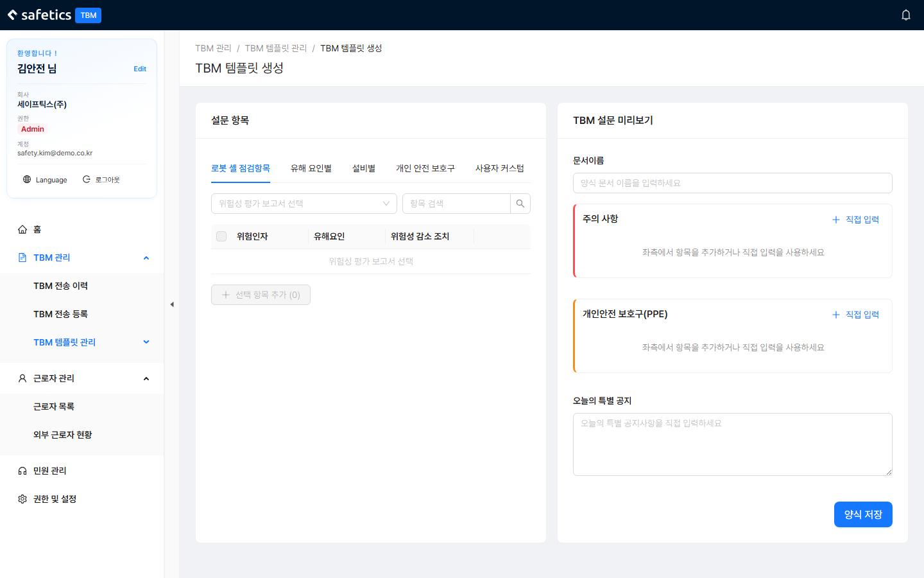The width and height of the screenshot is (924, 578).
Task: Switch to 사용자 커스텀 tab
Action: [500, 168]
